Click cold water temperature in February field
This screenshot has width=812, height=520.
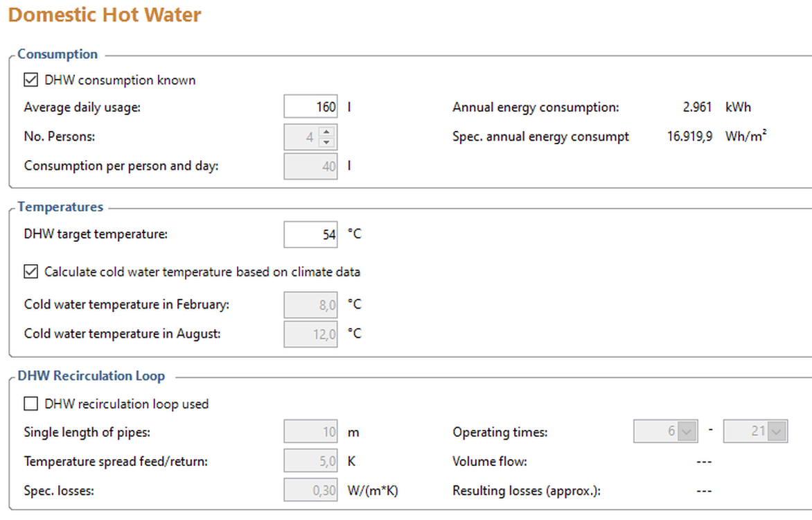pos(310,304)
